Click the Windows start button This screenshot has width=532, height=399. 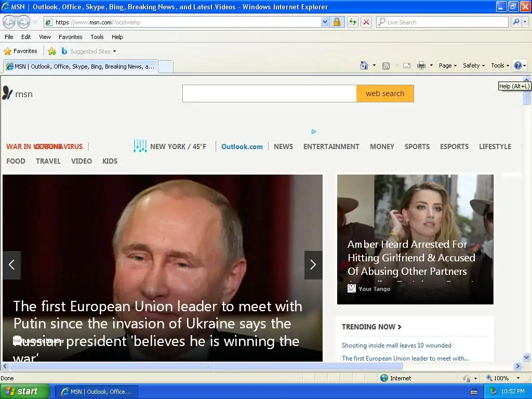click(x=25, y=391)
